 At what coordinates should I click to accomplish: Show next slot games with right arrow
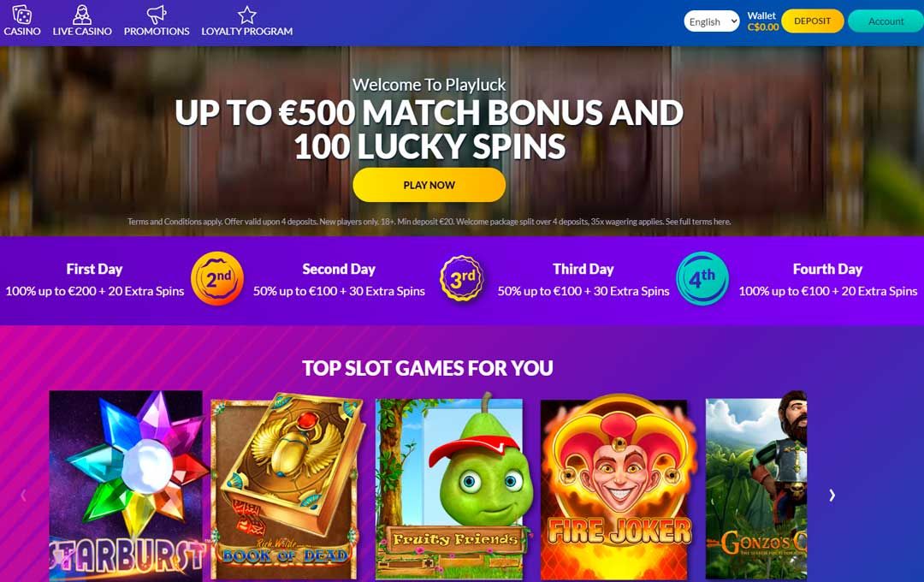(x=832, y=496)
